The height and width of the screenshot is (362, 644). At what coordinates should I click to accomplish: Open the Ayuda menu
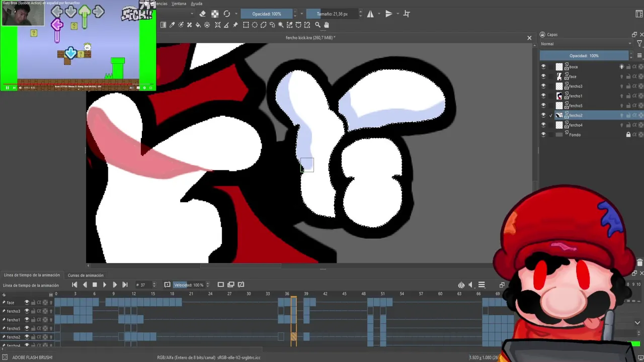coord(197,4)
